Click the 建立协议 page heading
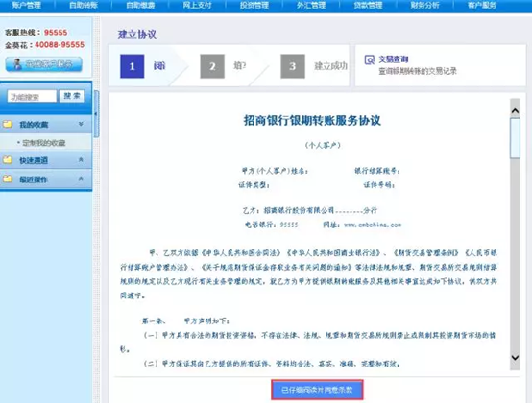The width and height of the screenshot is (532, 403). (x=137, y=35)
